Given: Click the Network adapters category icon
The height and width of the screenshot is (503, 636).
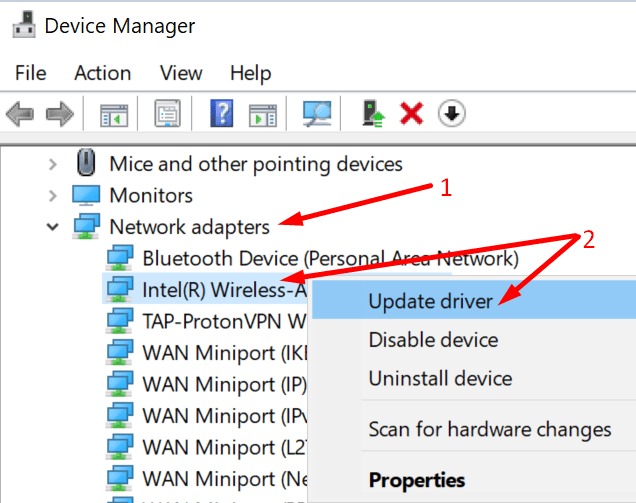Looking at the screenshot, I should point(86,226).
